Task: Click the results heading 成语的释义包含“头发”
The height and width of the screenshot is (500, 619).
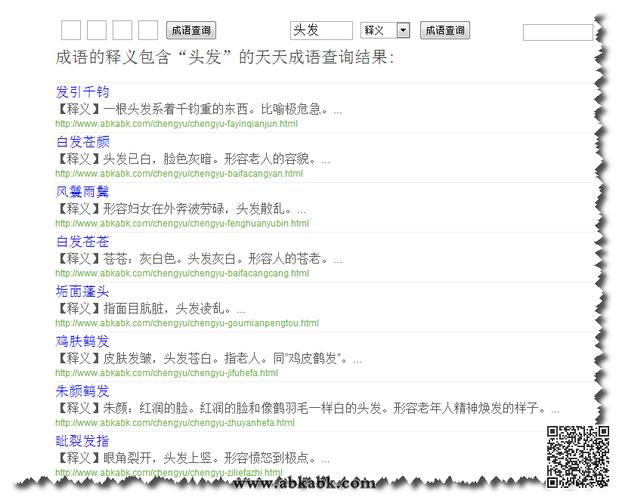Action: point(144,58)
